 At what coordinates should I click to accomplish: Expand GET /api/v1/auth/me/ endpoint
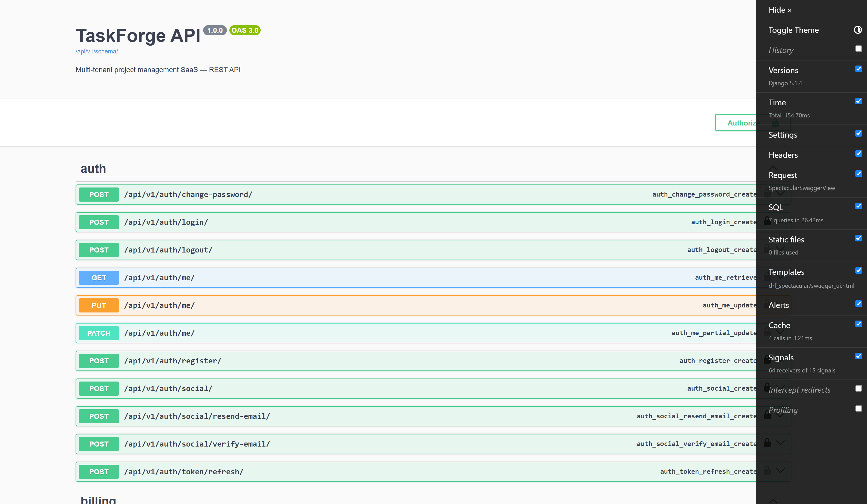point(433,278)
